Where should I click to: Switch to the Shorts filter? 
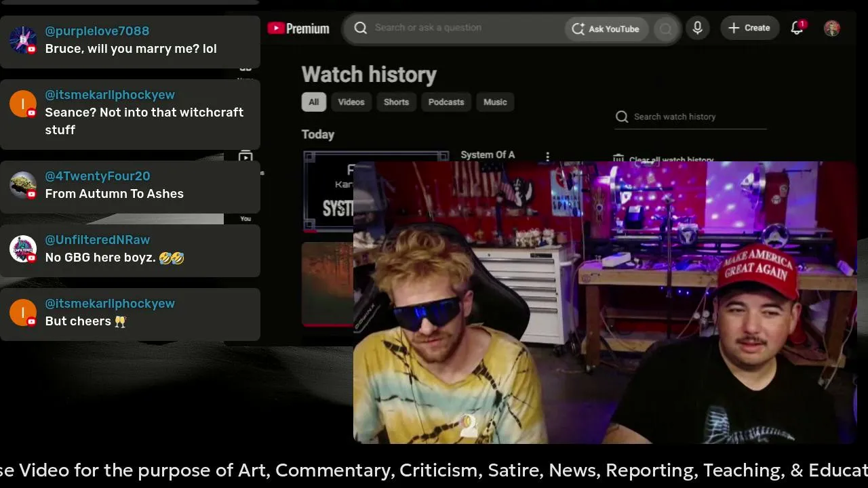pos(397,102)
